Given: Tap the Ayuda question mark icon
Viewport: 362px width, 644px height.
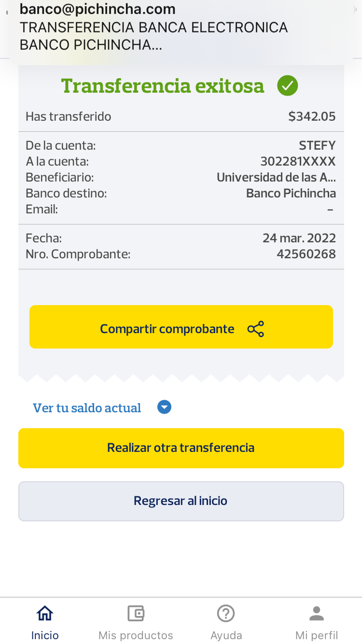Looking at the screenshot, I should coord(226,614).
